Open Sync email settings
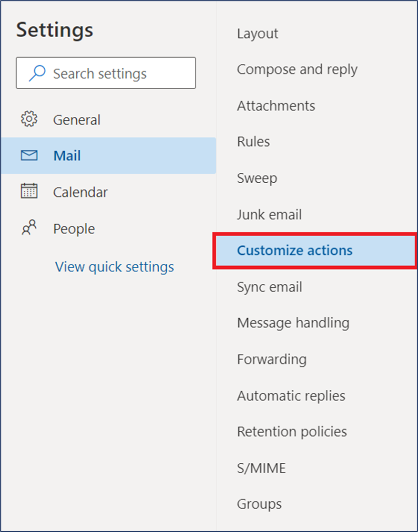This screenshot has height=532, width=418. 269,287
